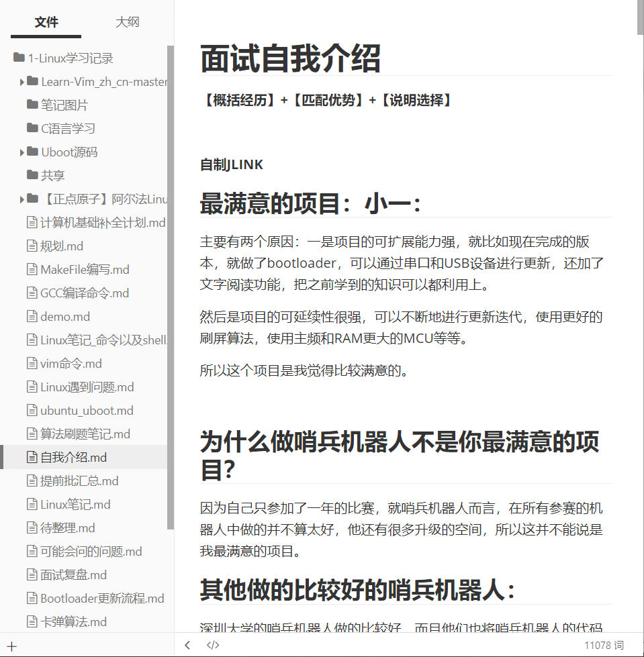The height and width of the screenshot is (657, 644).
Task: Switch to the 文件 tab
Action: pos(46,21)
